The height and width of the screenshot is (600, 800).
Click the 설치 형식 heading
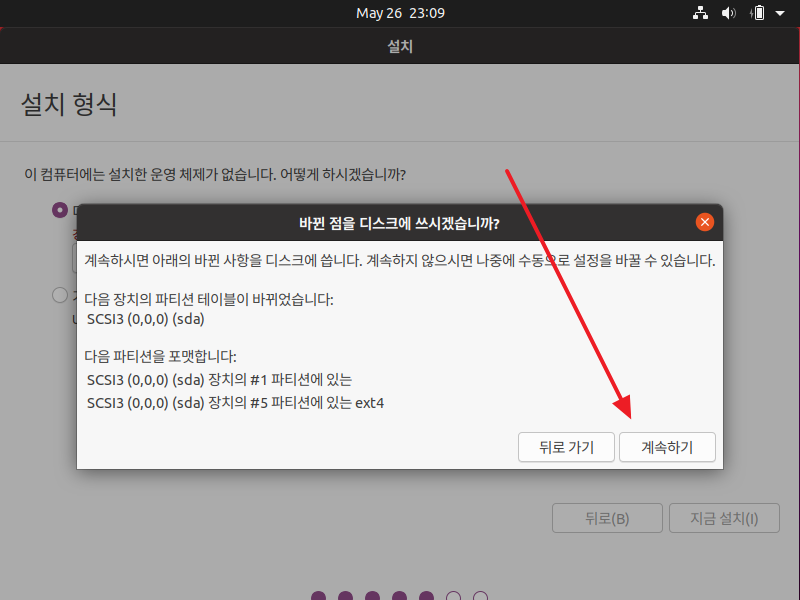click(x=69, y=104)
